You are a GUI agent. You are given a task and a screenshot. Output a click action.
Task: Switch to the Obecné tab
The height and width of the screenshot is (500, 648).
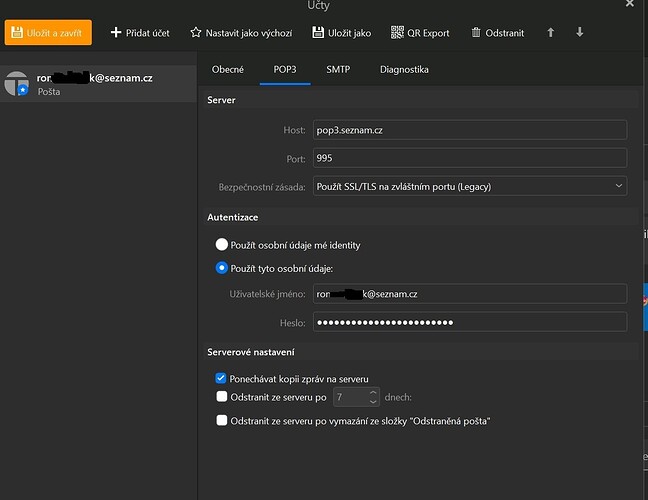coord(228,69)
